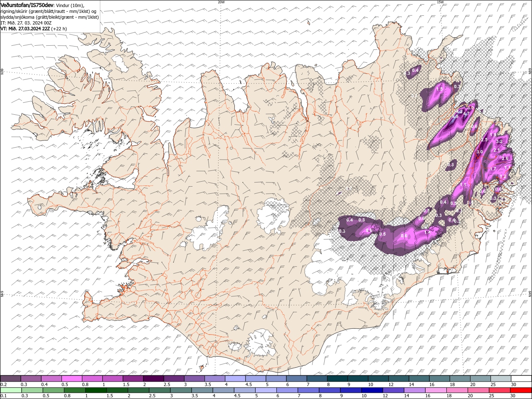
Task: Choose the bright pink upper swatch between 0.5 and 0.8
Action: [72, 379]
